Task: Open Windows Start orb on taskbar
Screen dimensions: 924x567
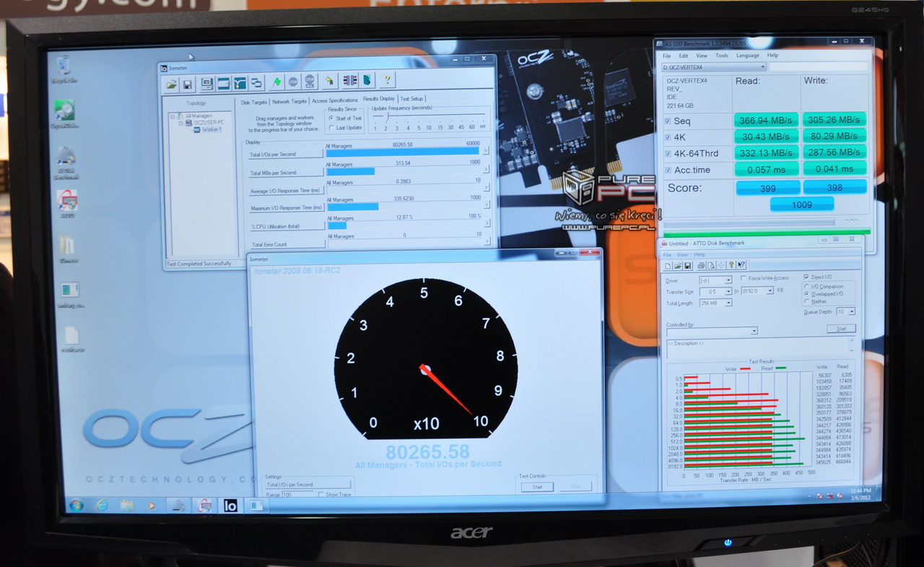Action: tap(76, 505)
